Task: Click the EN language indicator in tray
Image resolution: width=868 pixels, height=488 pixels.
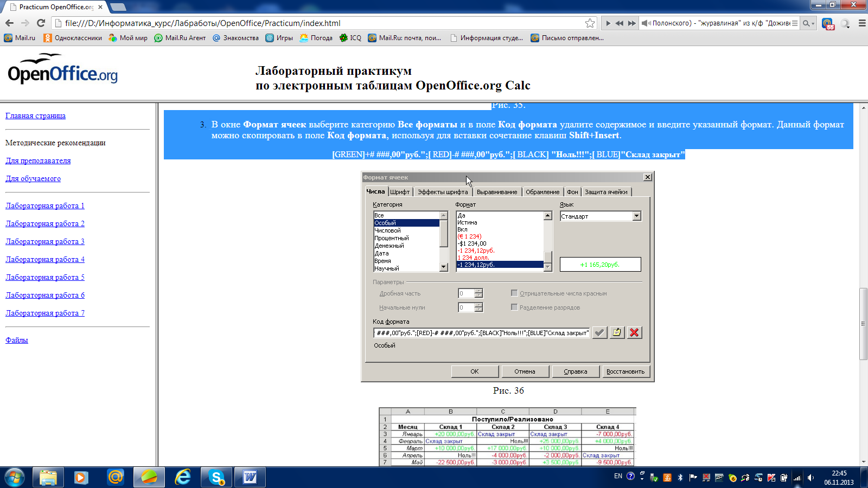Action: [618, 476]
